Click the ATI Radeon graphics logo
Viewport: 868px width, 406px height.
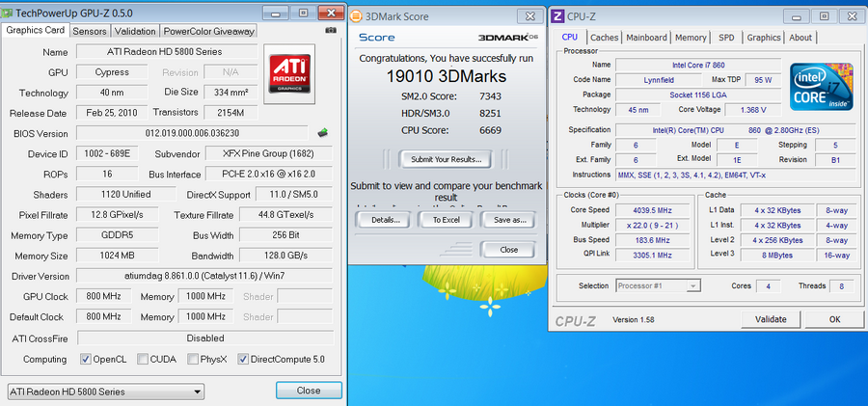click(289, 74)
